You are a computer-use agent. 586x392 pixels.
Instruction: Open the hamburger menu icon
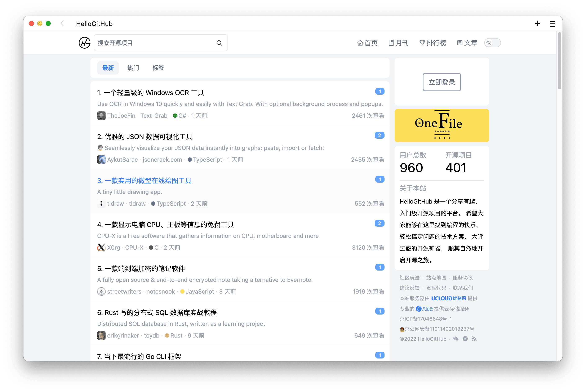[552, 24]
